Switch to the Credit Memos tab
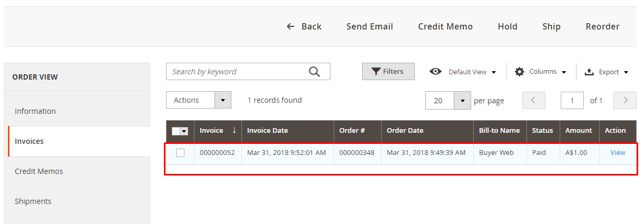The width and height of the screenshot is (644, 224). (x=39, y=171)
